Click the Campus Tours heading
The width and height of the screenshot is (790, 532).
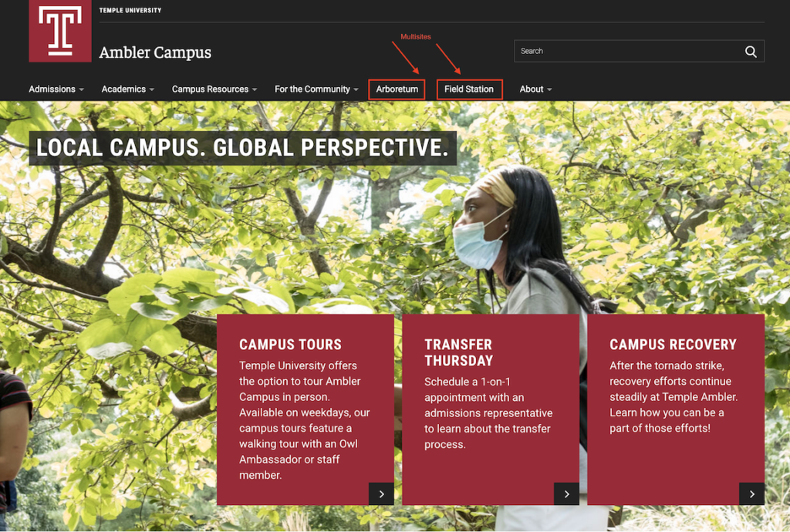(x=290, y=345)
